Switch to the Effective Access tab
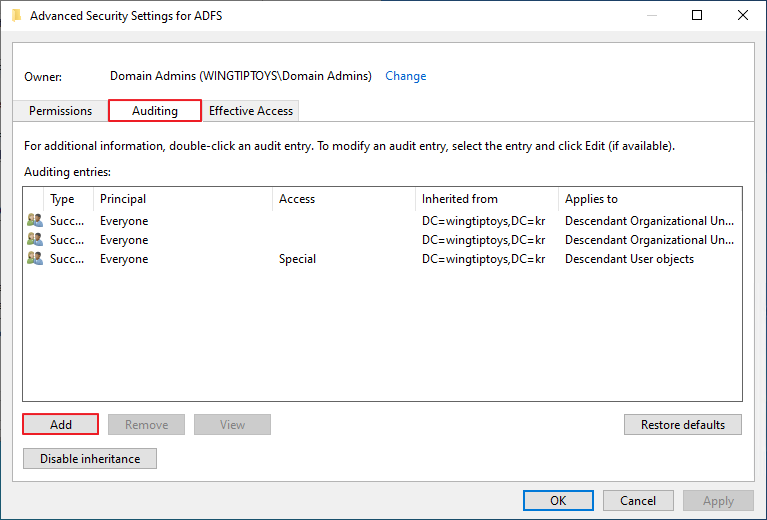Image resolution: width=767 pixels, height=520 pixels. [x=250, y=111]
